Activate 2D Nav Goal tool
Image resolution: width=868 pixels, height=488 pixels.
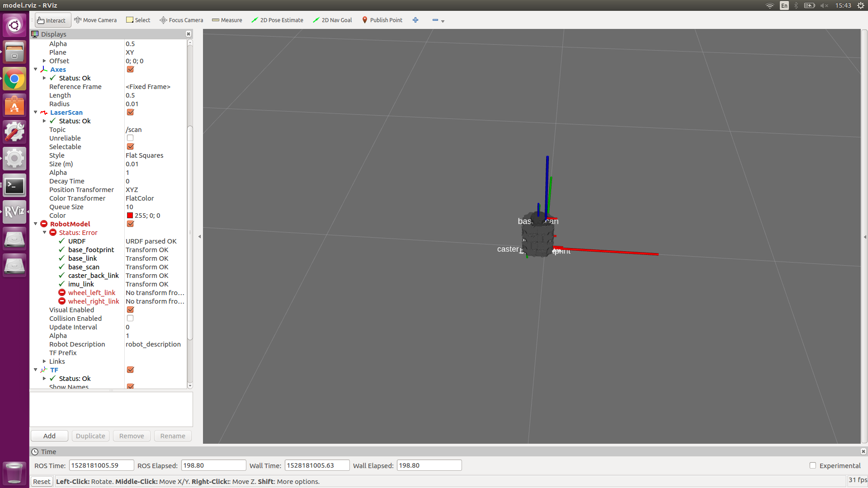point(332,20)
